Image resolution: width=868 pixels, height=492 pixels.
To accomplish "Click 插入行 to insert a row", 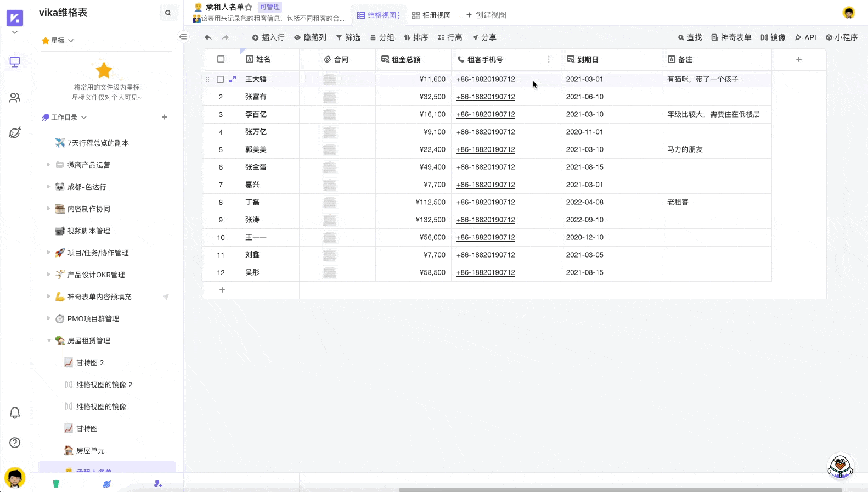I will point(268,37).
